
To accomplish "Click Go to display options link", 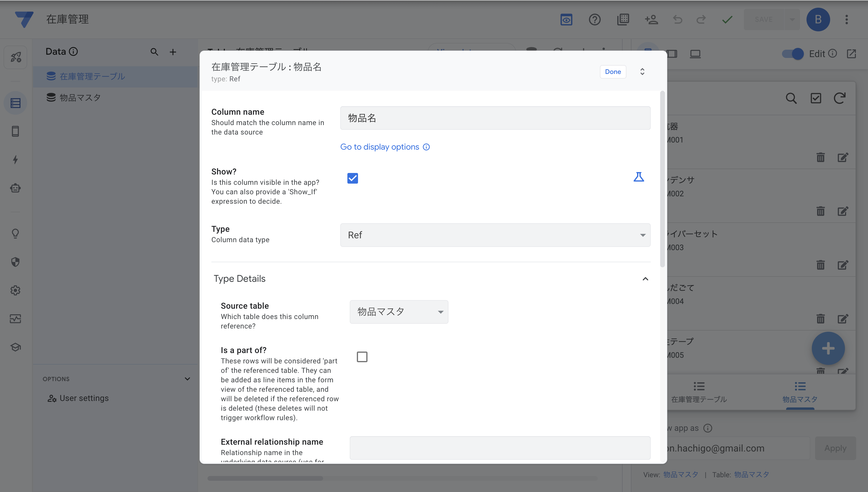I will coord(379,147).
